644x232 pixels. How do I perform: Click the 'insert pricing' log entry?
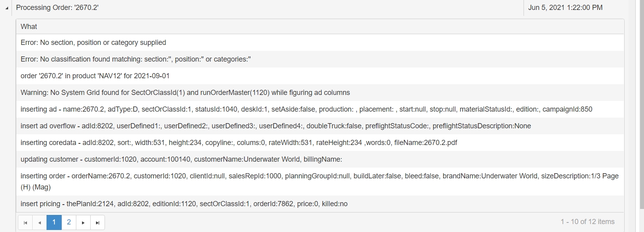point(184,204)
